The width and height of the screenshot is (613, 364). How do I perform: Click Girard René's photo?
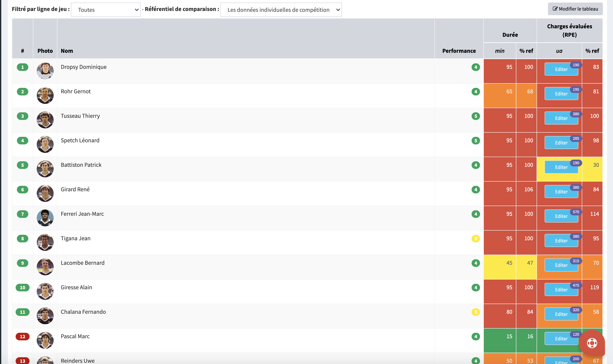click(x=45, y=194)
